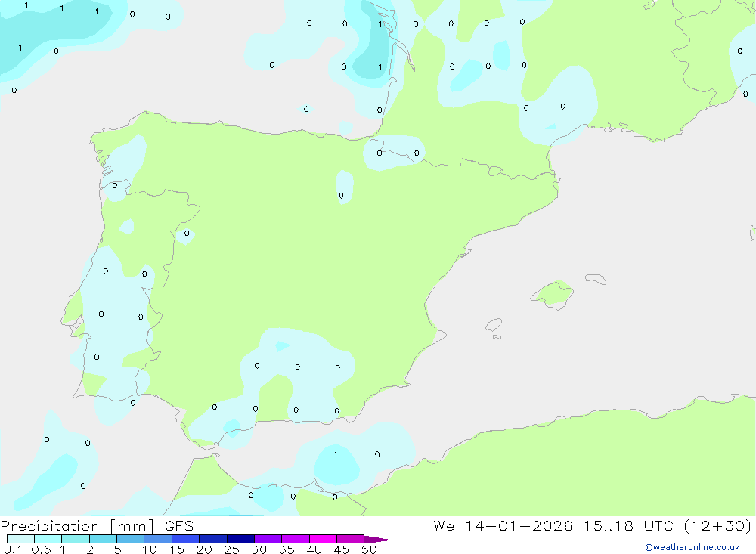
Task: Select the 5–10 mm legend color swatch
Action: [x=130, y=539]
